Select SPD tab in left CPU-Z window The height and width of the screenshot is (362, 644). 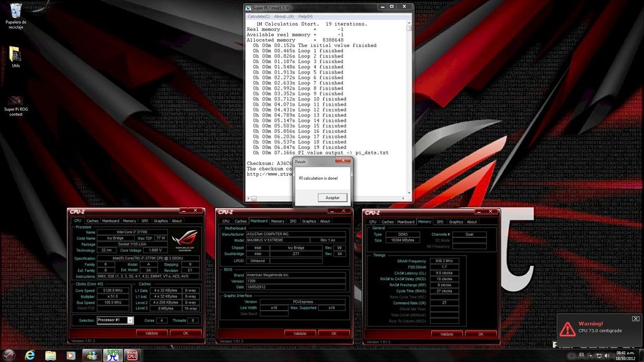144,221
